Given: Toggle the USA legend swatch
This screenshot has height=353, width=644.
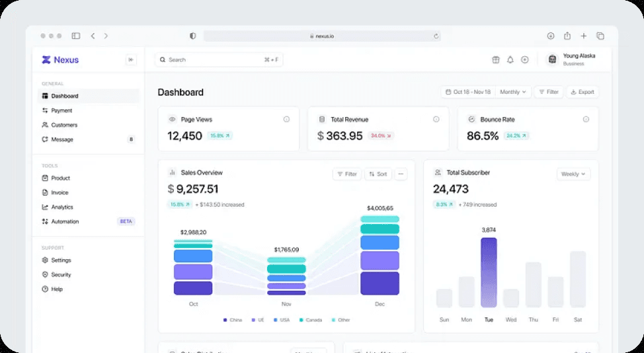Looking at the screenshot, I should [275, 320].
